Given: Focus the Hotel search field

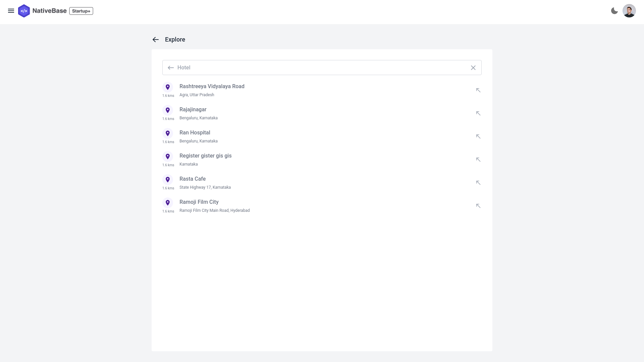Looking at the screenshot, I should click(322, 68).
